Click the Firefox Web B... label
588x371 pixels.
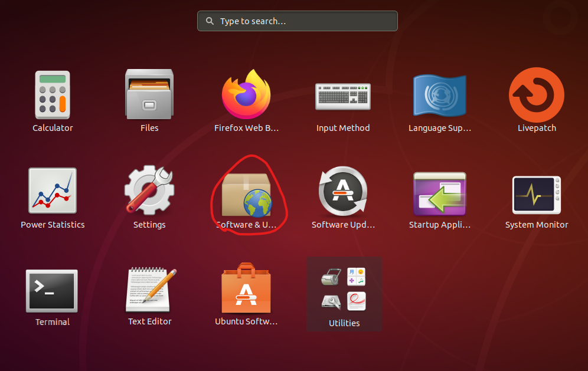click(x=246, y=128)
